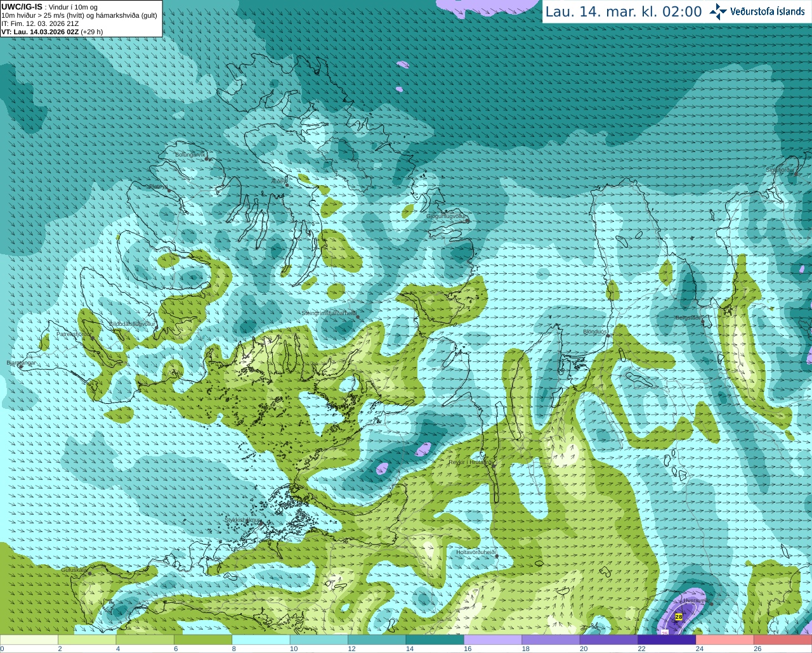Select the aqua 10–12 m/s legend swatch
This screenshot has height=653, width=812.
(319, 640)
